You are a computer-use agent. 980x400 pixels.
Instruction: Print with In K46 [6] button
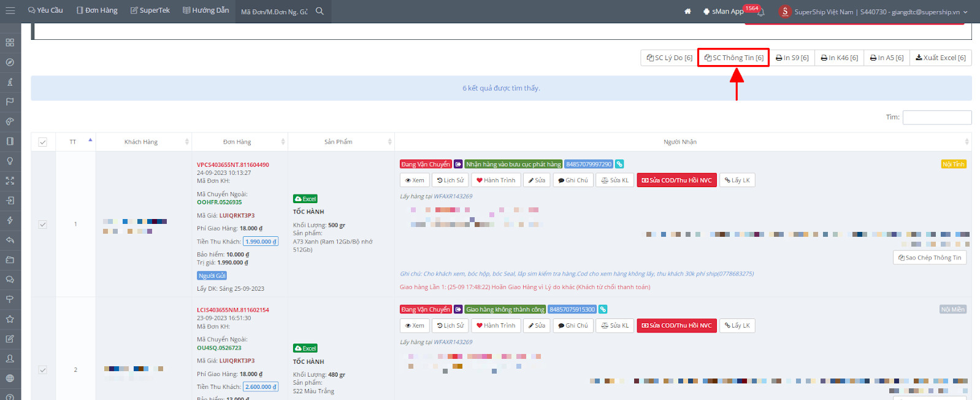(x=839, y=58)
